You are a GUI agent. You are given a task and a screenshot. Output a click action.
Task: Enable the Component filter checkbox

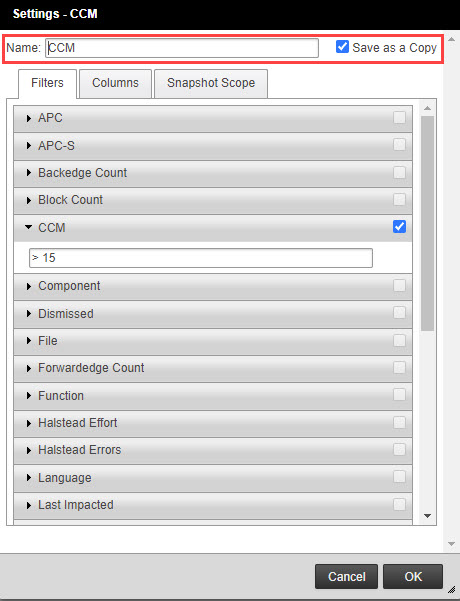tap(399, 285)
